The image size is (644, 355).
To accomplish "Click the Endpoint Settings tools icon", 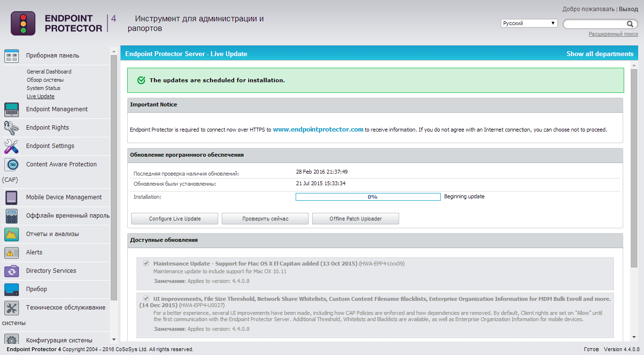I will pyautogui.click(x=12, y=147).
